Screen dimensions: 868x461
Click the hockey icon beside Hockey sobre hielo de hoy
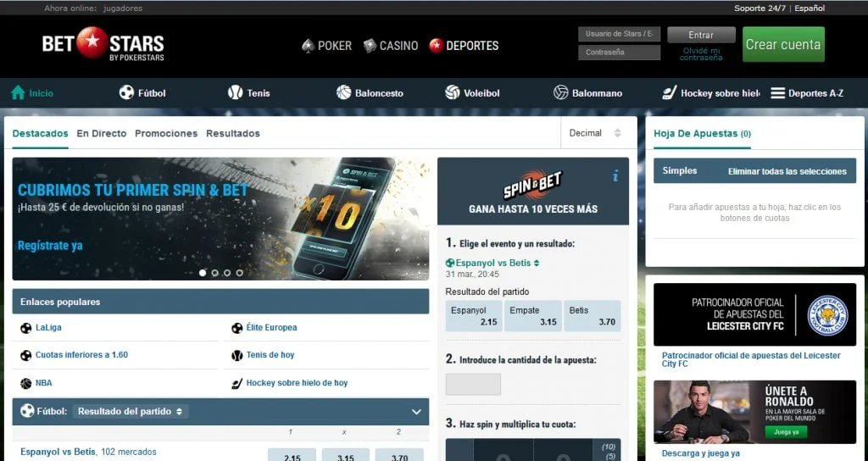[x=237, y=383]
